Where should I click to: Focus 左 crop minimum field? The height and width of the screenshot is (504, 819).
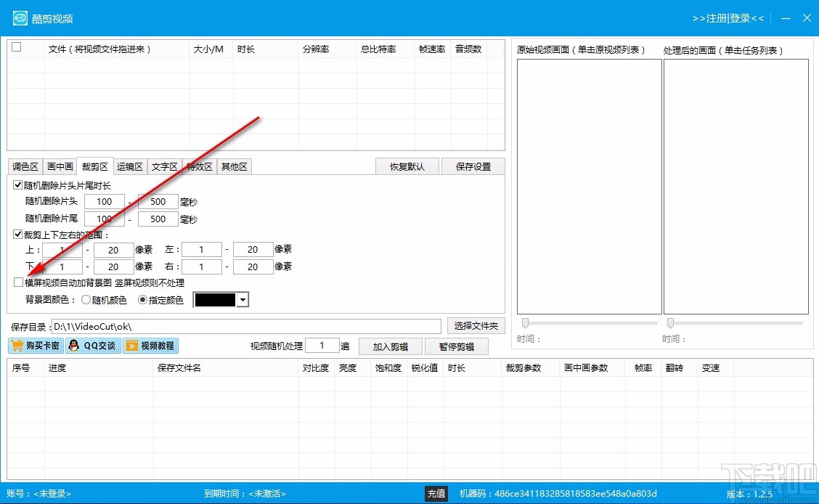pos(202,250)
